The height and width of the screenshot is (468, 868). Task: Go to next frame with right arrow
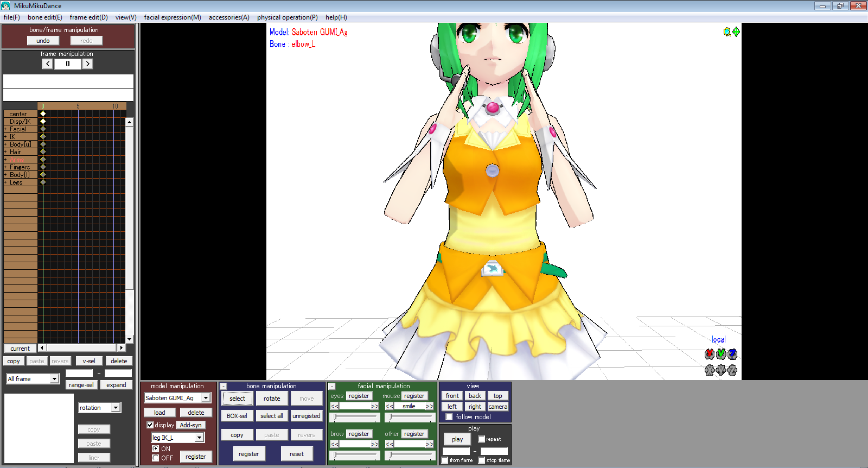coord(87,64)
